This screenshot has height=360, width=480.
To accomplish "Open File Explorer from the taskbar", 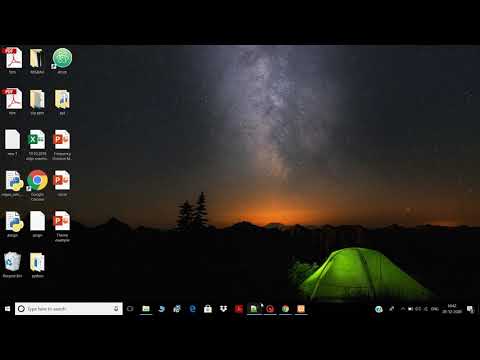I will (x=146, y=309).
